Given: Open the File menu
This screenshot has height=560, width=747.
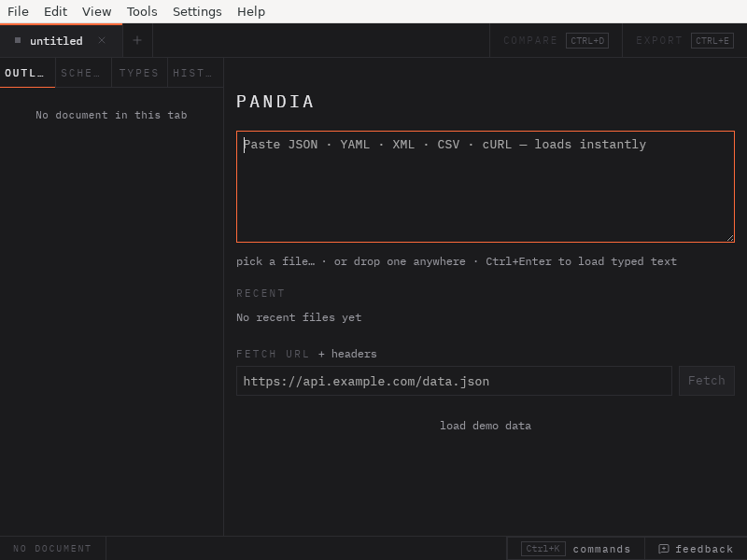Looking at the screenshot, I should click(x=18, y=11).
